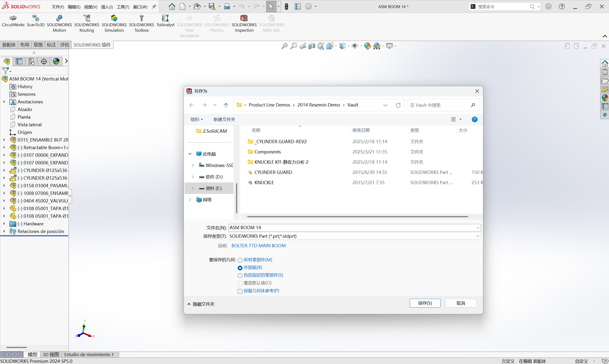Open PropertyManager tab icon

19,61
